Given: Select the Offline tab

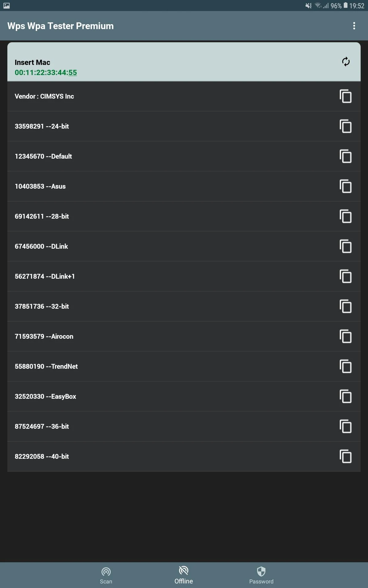Looking at the screenshot, I should (184, 575).
